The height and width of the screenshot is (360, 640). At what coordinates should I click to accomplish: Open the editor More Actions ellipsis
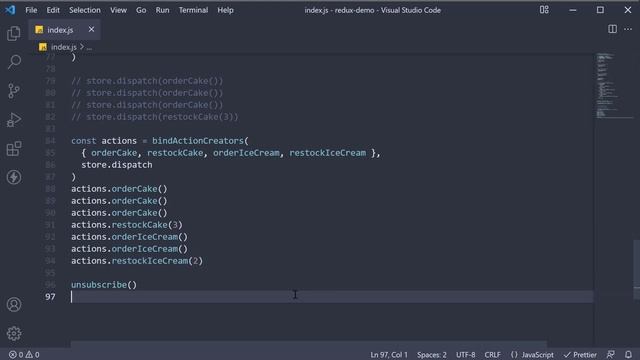(628, 29)
